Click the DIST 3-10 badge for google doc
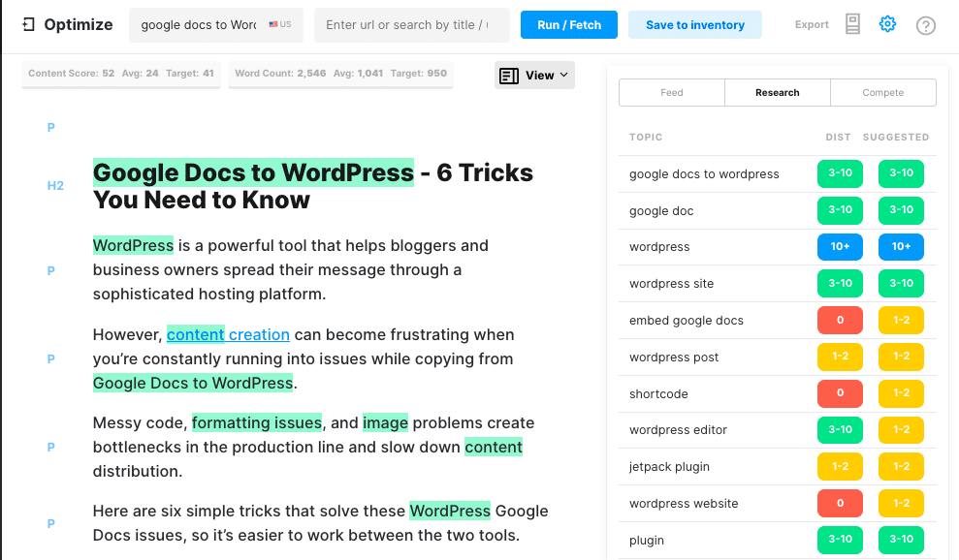This screenshot has width=959, height=560. coord(840,209)
